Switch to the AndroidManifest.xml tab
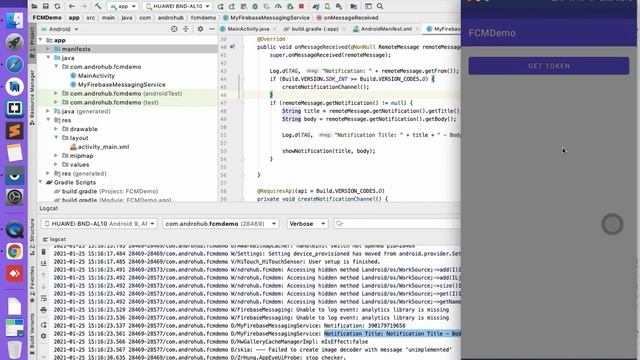The width and height of the screenshot is (640, 360). click(x=386, y=29)
